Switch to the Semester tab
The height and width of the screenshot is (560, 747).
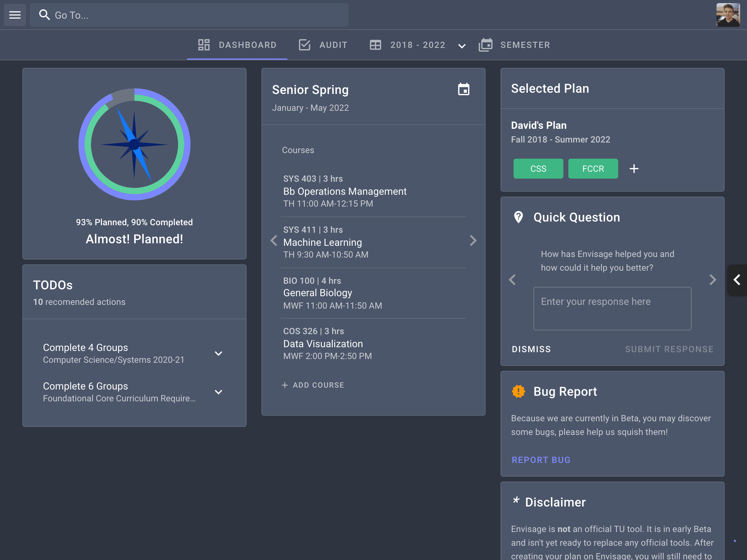tap(515, 45)
